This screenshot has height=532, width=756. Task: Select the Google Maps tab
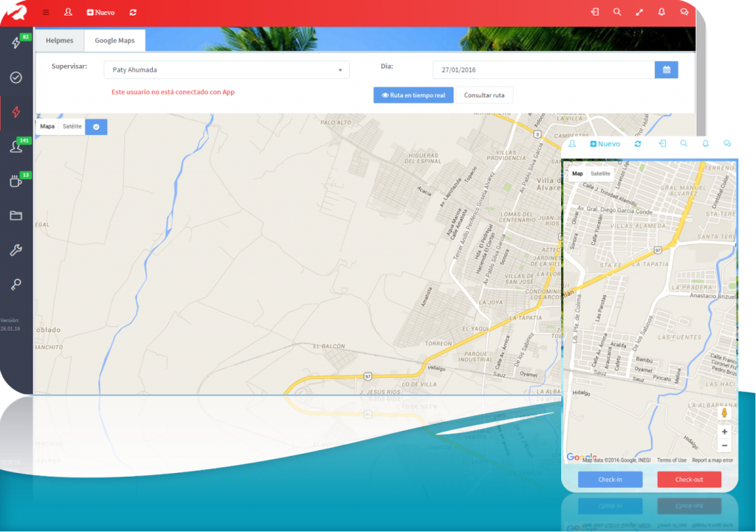click(114, 41)
